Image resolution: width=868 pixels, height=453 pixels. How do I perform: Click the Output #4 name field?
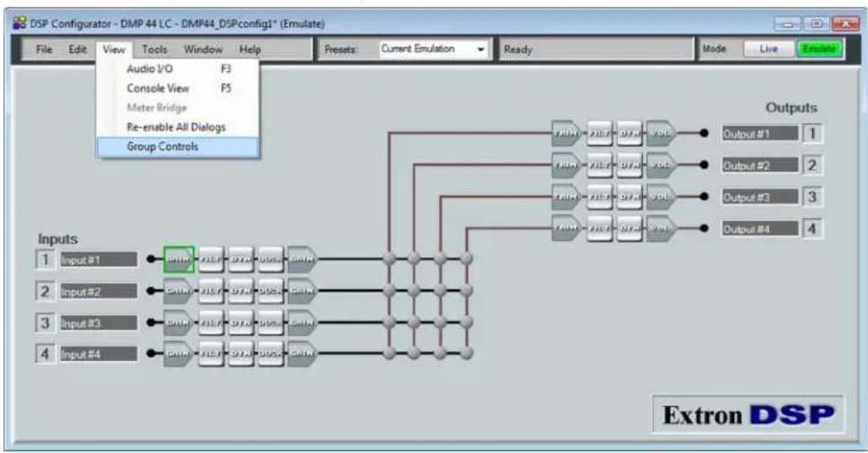pyautogui.click(x=760, y=228)
